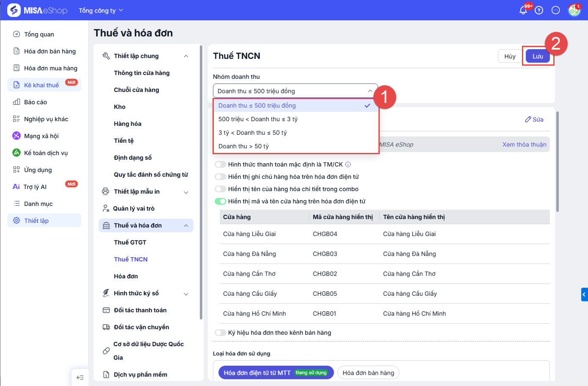Open the Tổng công ty branch dropdown
Screen dimensions: 588x386
[101, 10]
